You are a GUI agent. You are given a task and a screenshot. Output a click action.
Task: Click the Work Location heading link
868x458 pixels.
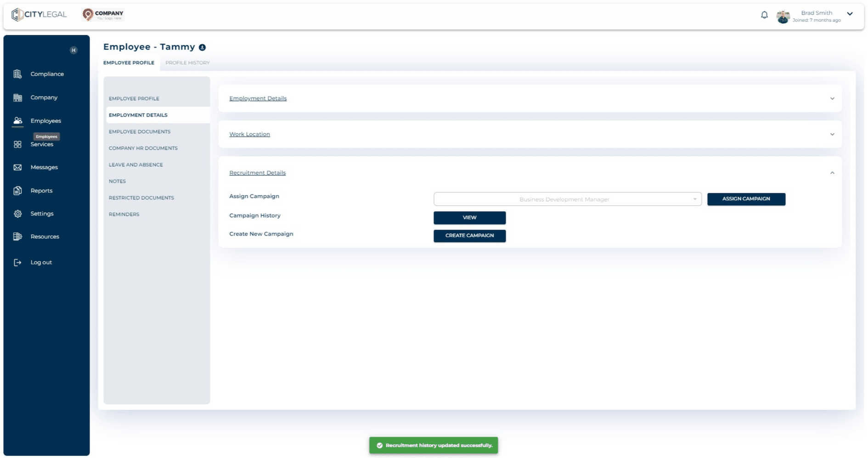(x=249, y=134)
